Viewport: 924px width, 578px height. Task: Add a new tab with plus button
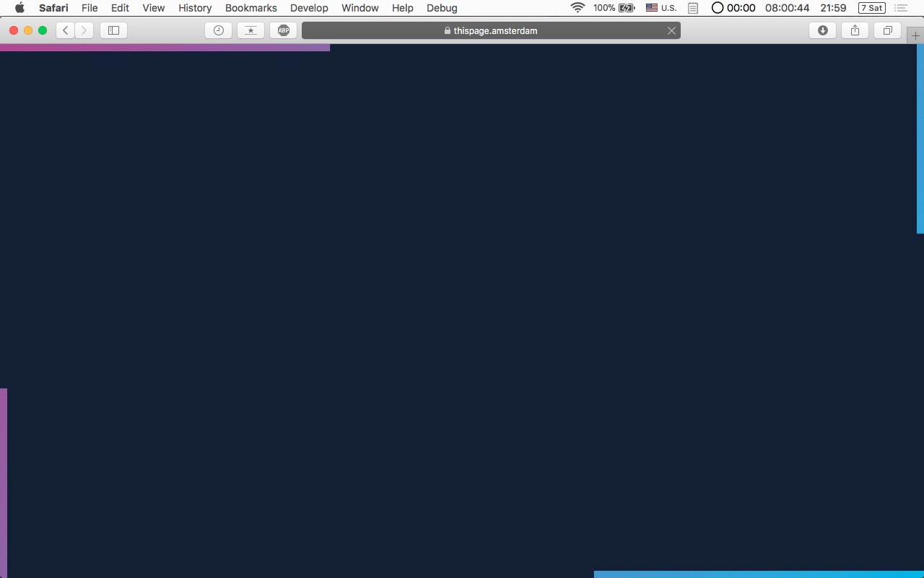click(915, 35)
